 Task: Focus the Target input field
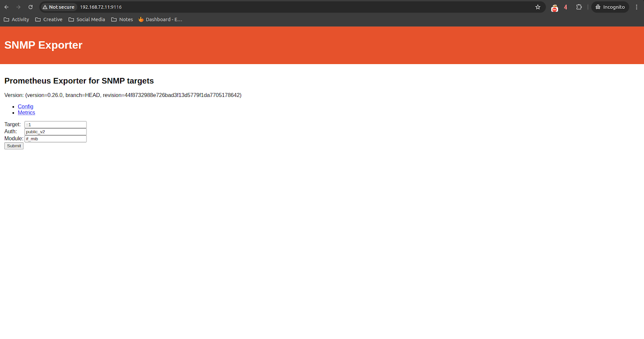point(56,125)
